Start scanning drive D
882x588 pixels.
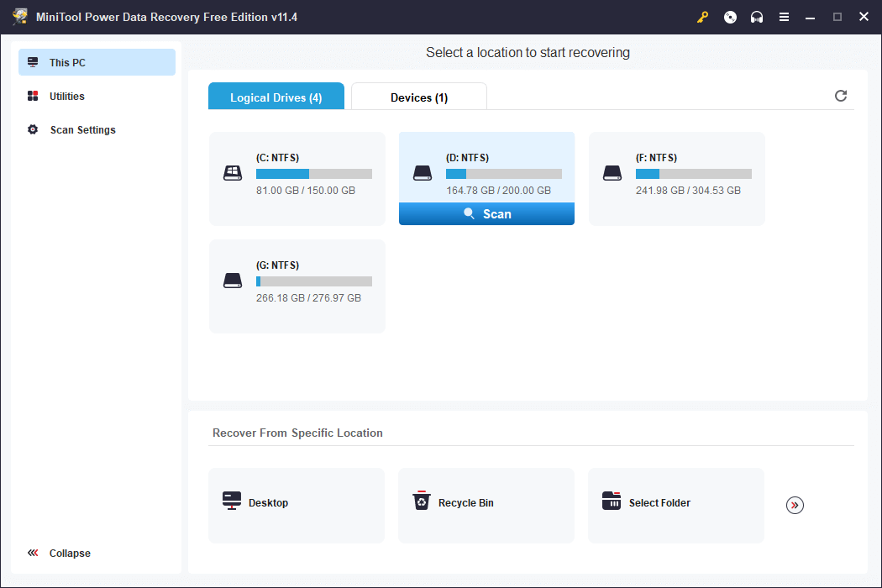click(486, 213)
